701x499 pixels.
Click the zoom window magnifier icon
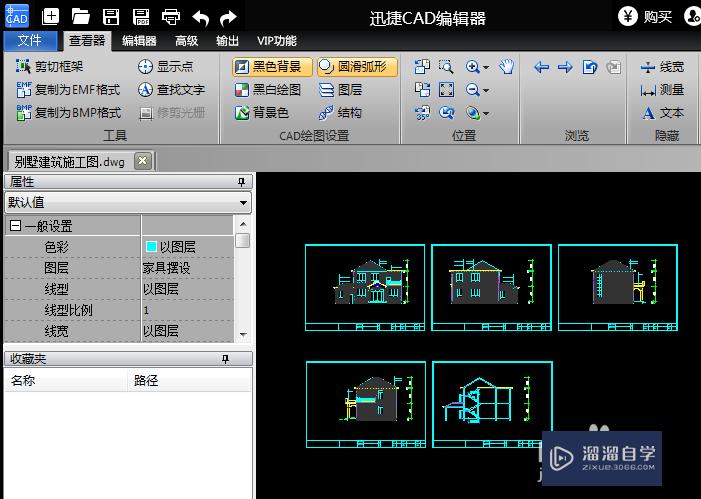(x=446, y=67)
